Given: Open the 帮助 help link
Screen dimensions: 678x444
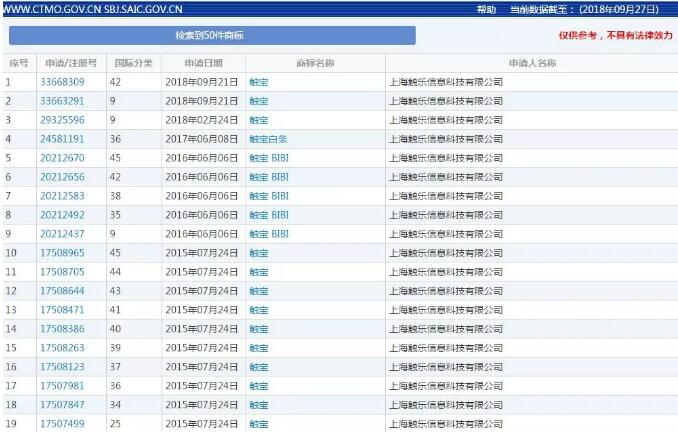Looking at the screenshot, I should (x=486, y=10).
